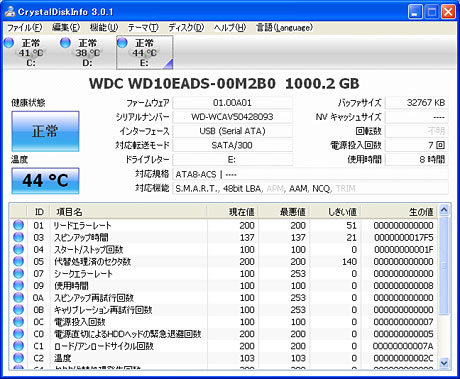
Task: Open the テーマ(T) menu
Action: point(143,27)
